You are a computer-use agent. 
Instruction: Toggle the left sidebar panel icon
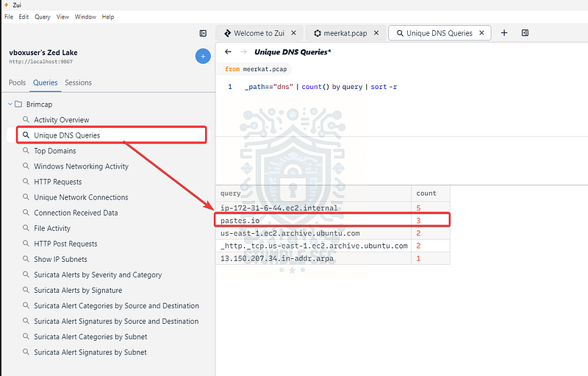[x=203, y=33]
